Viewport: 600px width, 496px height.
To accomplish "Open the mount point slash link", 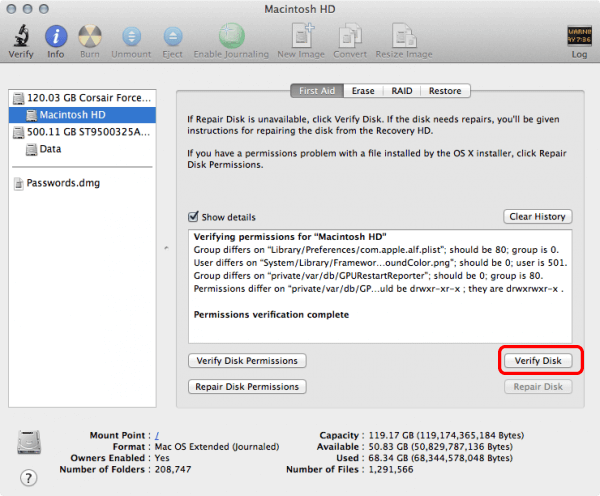I will (156, 435).
